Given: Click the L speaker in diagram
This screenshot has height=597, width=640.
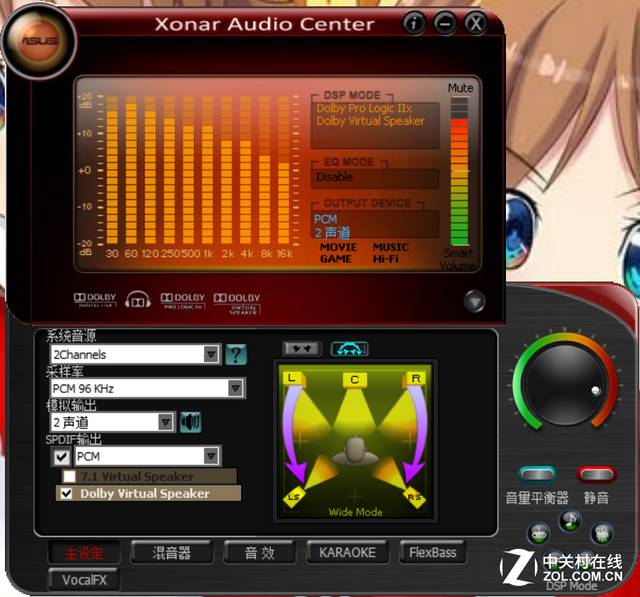Looking at the screenshot, I should pyautogui.click(x=292, y=378).
